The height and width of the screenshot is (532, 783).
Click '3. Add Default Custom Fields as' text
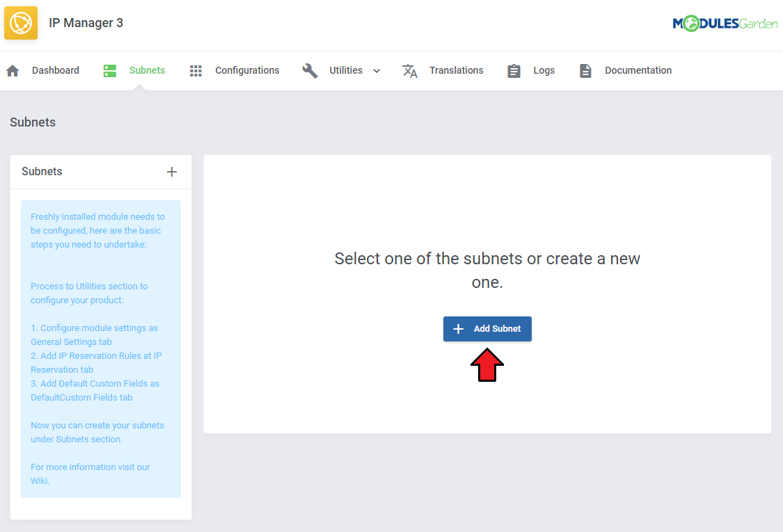95,384
